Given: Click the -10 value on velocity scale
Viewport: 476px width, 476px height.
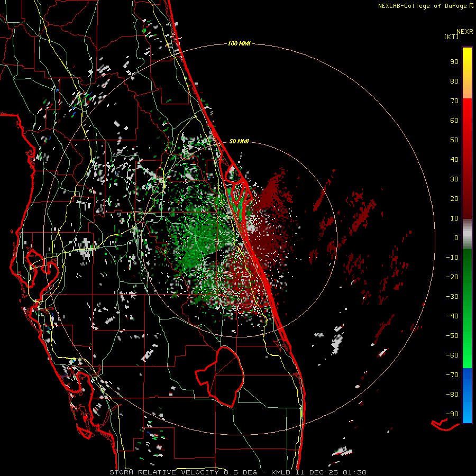Looking at the screenshot, I should [x=452, y=258].
